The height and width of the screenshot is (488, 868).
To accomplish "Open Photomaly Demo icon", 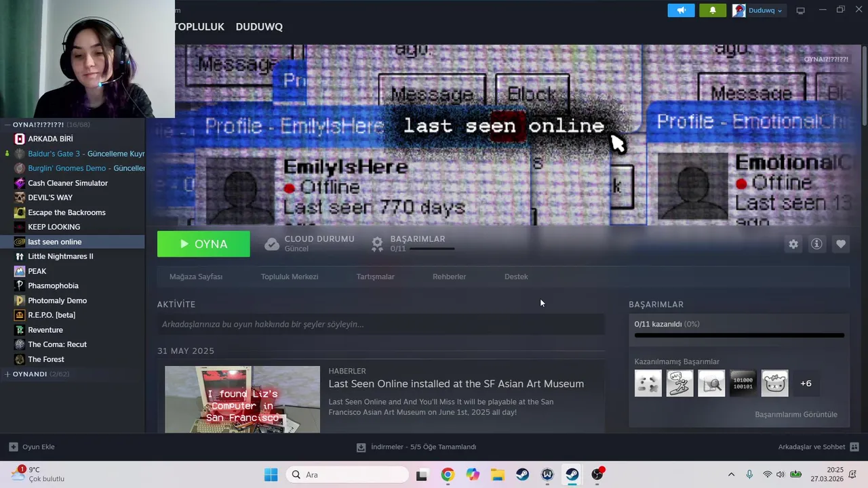I will point(20,300).
